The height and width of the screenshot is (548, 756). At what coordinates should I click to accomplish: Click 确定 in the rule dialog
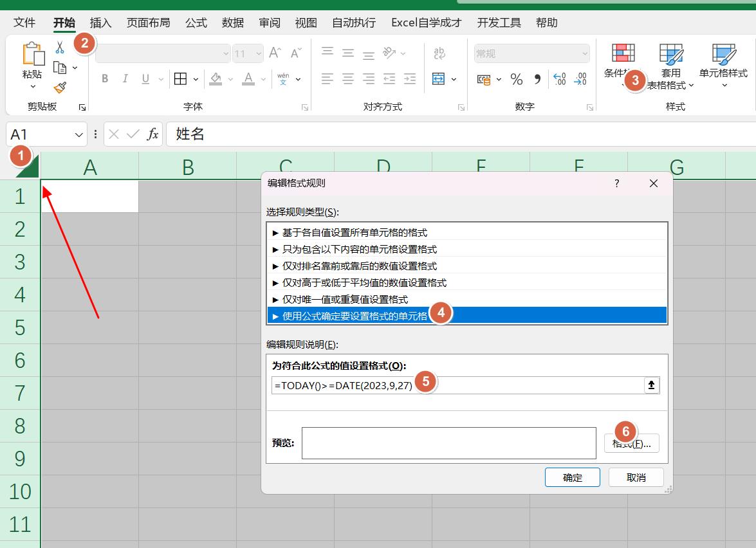tap(572, 477)
